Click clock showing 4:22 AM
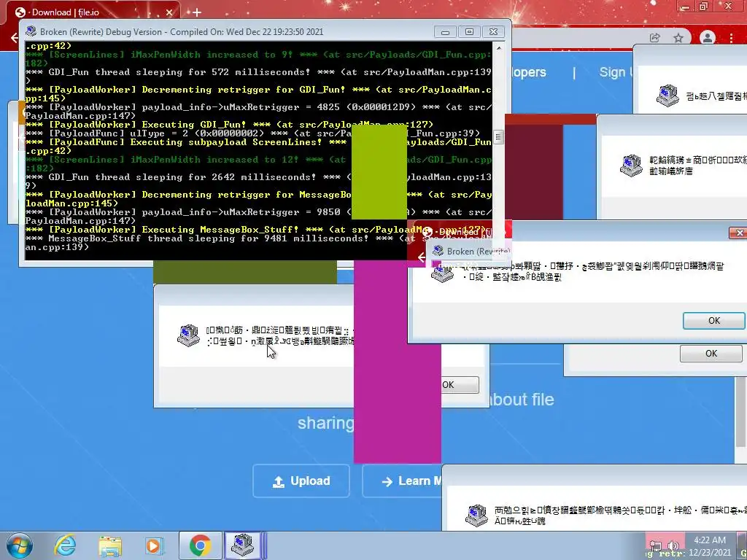The width and height of the screenshot is (747, 560). click(x=709, y=540)
